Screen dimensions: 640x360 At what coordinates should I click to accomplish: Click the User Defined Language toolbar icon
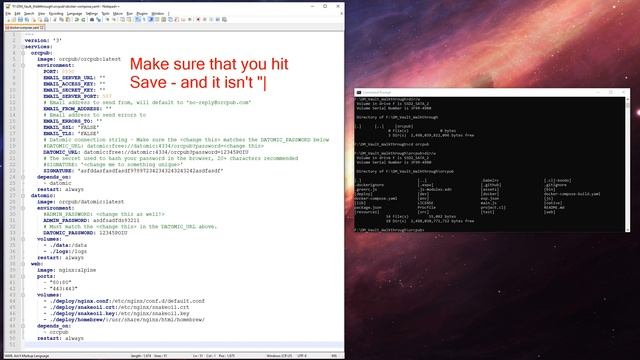coord(157,19)
